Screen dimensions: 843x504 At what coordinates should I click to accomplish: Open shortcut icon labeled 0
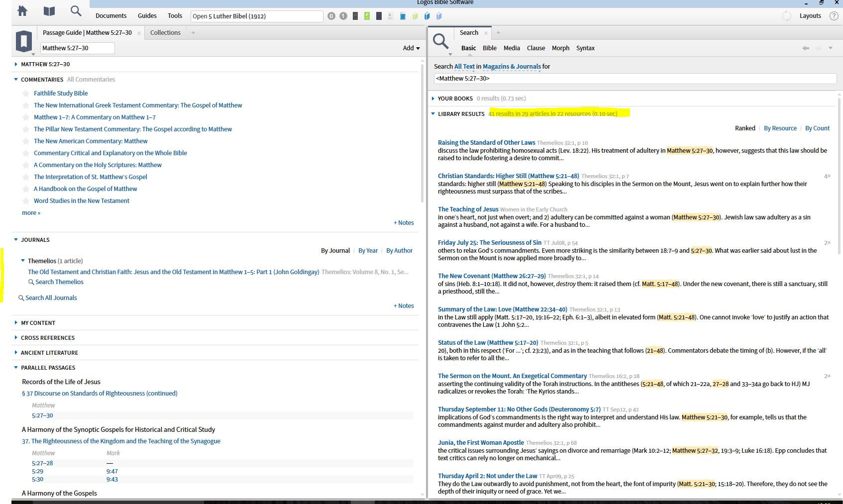[x=331, y=16]
